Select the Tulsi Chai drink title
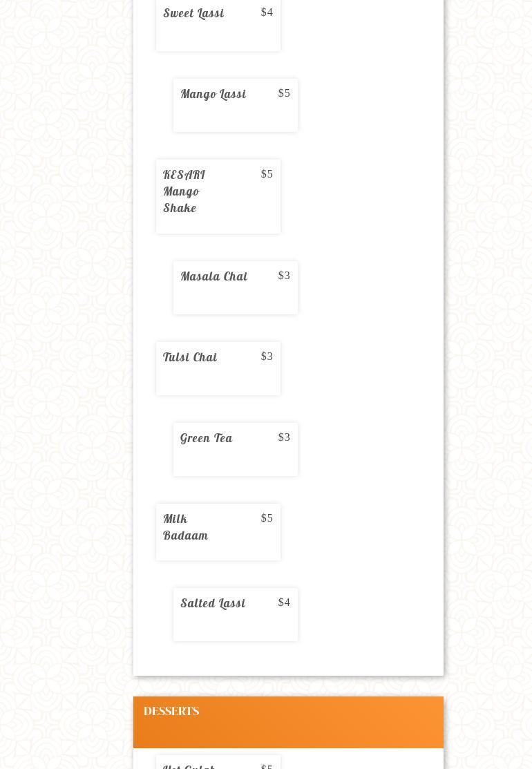 pos(190,358)
